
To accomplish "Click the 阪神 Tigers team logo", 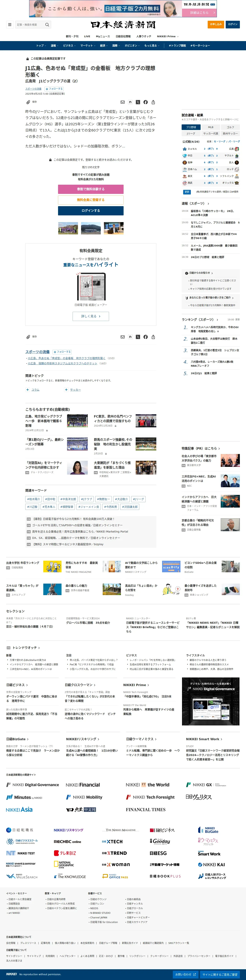I will pos(184,162).
